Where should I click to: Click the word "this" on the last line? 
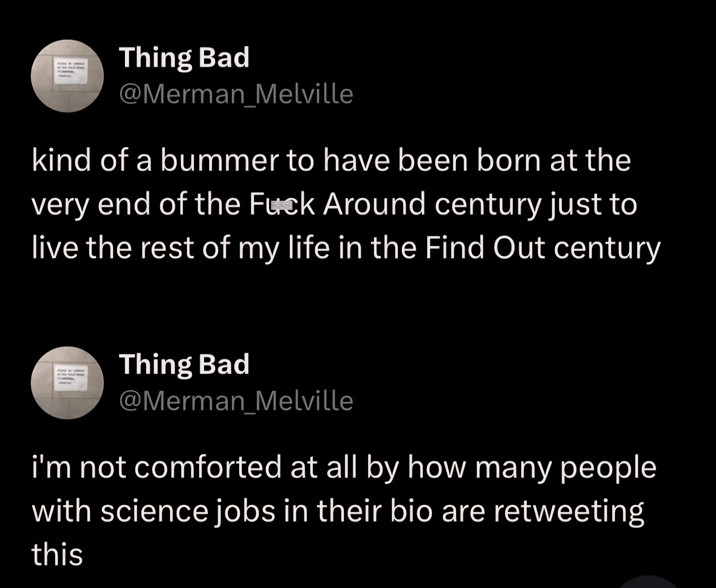tap(57, 555)
